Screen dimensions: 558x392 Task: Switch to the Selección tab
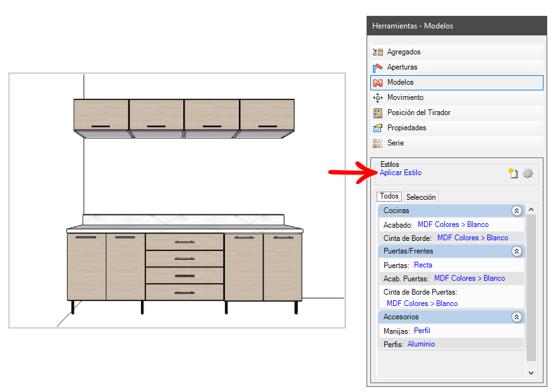point(421,197)
